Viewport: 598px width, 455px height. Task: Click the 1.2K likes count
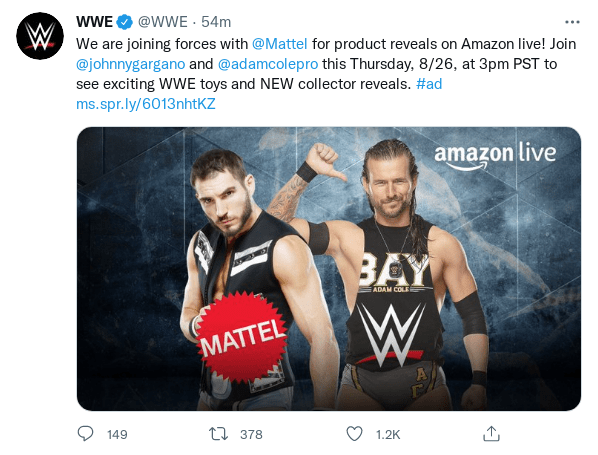[388, 434]
